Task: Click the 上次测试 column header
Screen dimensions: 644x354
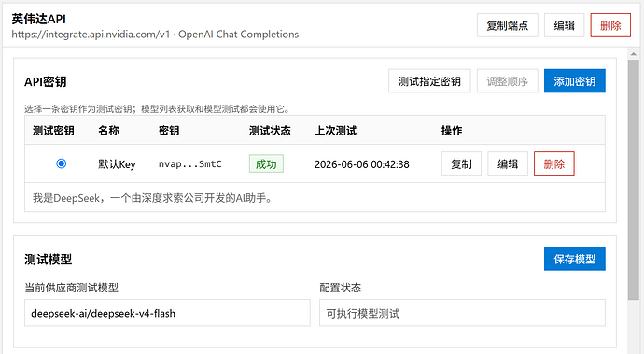Action: coord(336,131)
